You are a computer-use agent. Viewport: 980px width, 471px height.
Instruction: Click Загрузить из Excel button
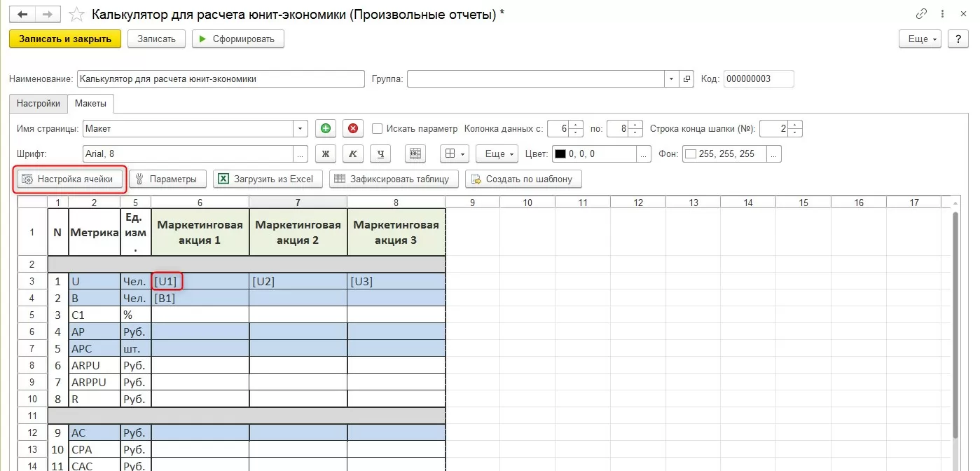pyautogui.click(x=268, y=179)
